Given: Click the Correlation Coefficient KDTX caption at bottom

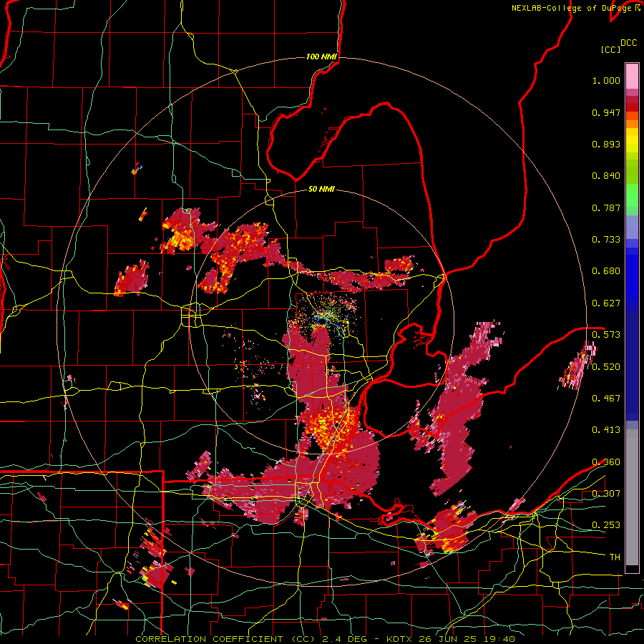Looking at the screenshot, I should pos(325,639).
